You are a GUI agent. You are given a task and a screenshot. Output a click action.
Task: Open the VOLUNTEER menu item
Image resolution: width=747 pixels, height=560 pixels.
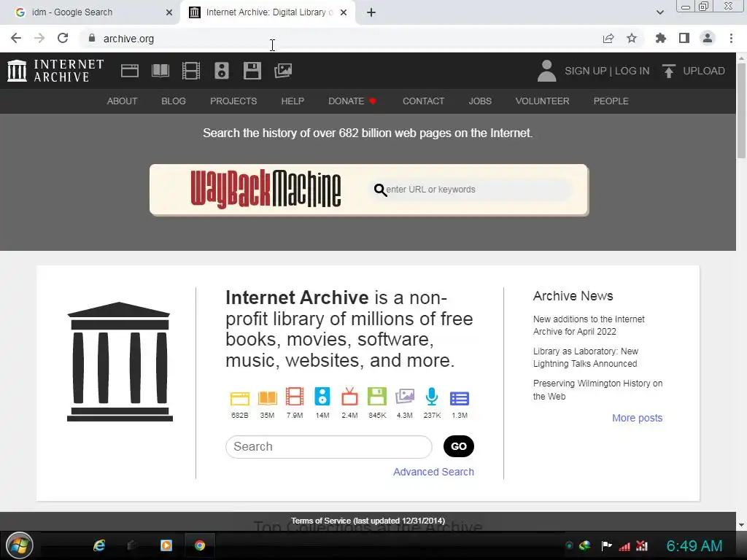click(542, 101)
